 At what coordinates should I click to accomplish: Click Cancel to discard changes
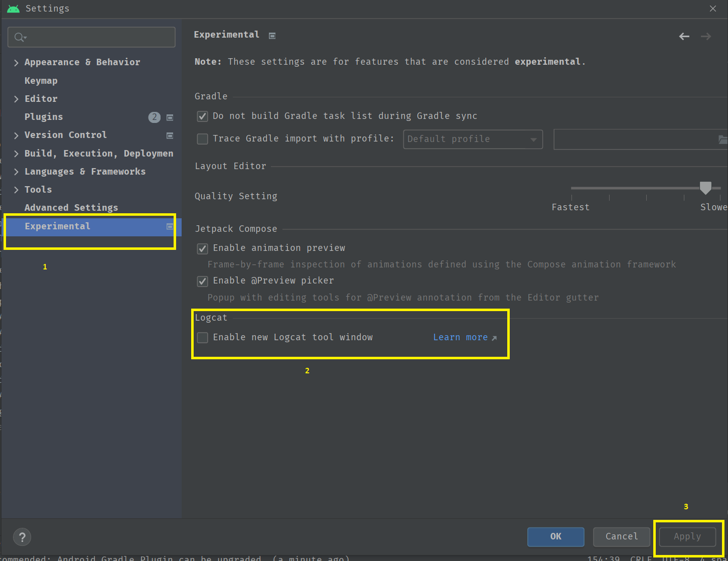pos(622,537)
